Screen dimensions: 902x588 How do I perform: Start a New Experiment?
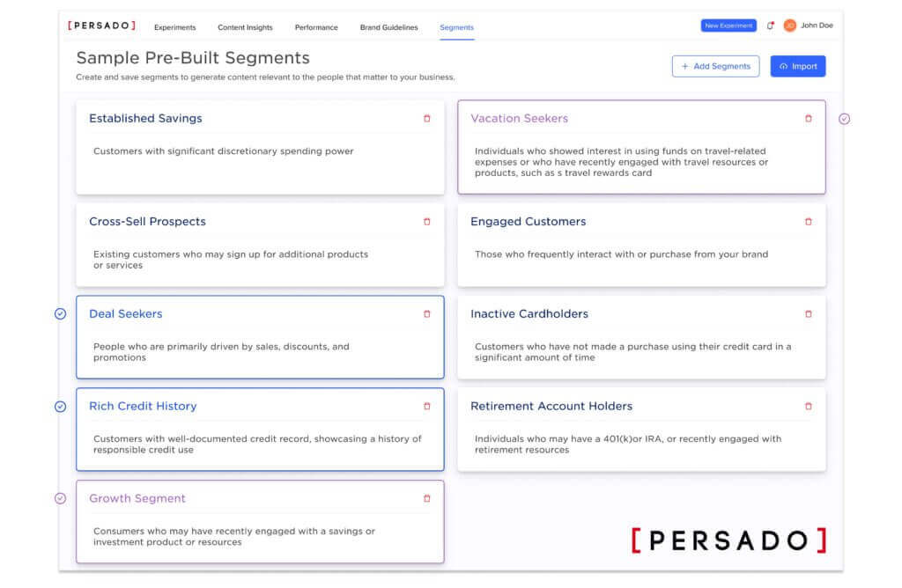(x=728, y=26)
